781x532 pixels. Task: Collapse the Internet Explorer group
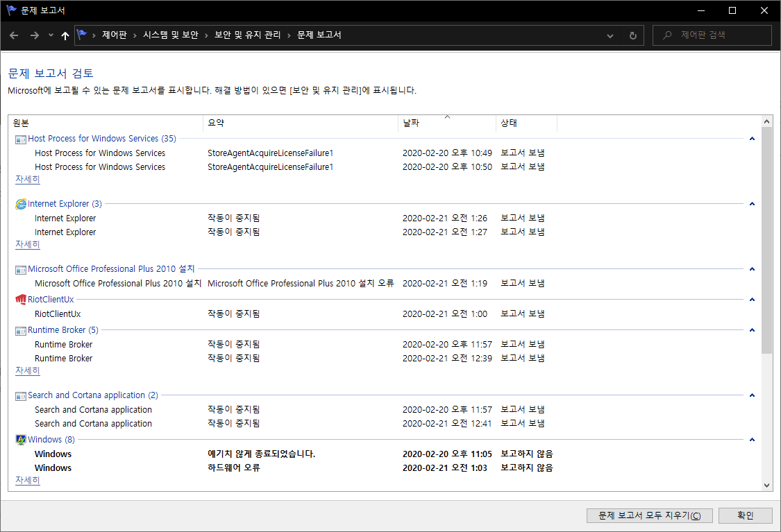(752, 204)
